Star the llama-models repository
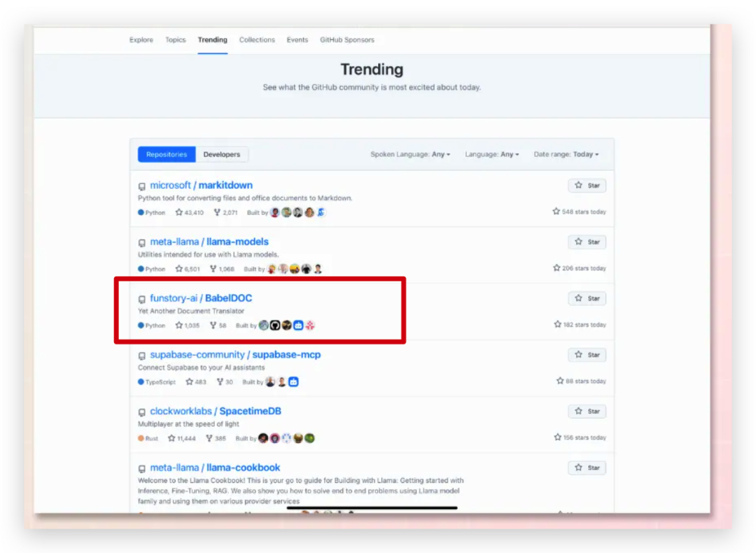Screen dimensions: 756x553 [587, 242]
